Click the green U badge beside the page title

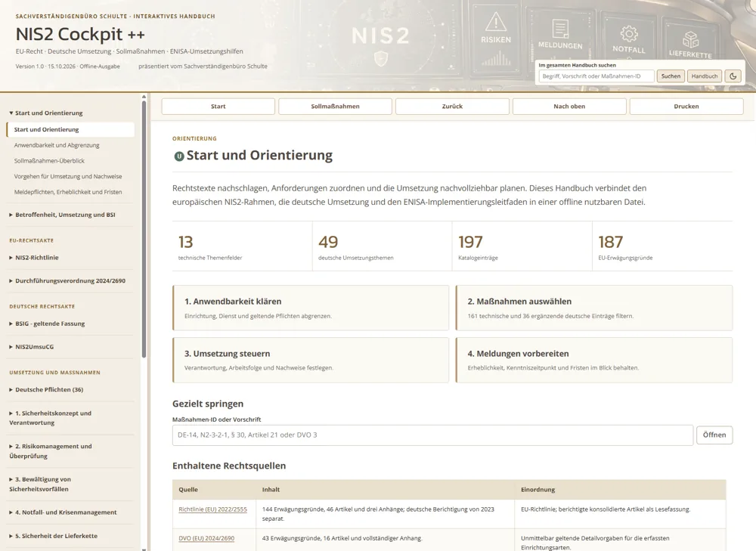(x=179, y=156)
